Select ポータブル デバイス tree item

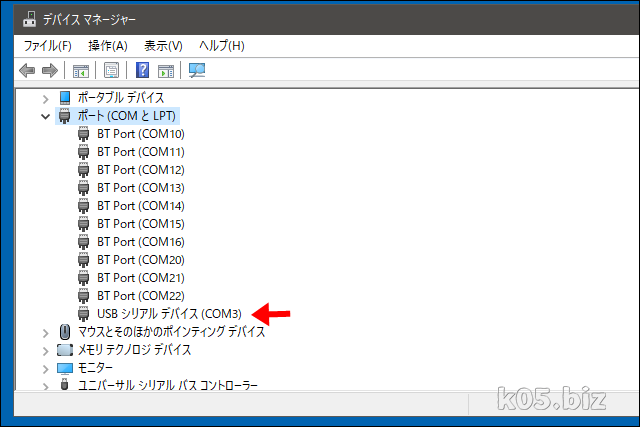121,98
